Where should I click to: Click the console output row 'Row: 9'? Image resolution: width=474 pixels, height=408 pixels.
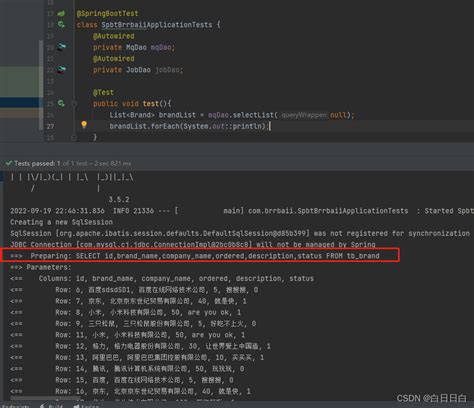(x=133, y=324)
